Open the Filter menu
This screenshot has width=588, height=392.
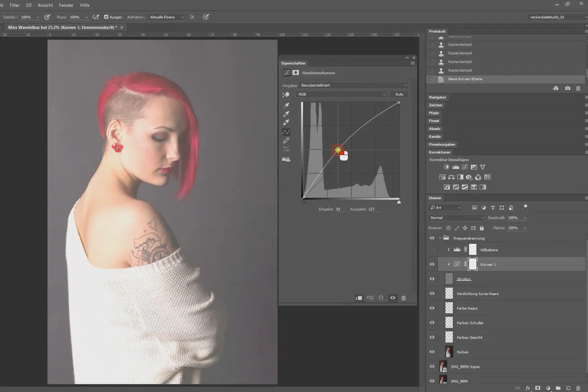coord(15,5)
